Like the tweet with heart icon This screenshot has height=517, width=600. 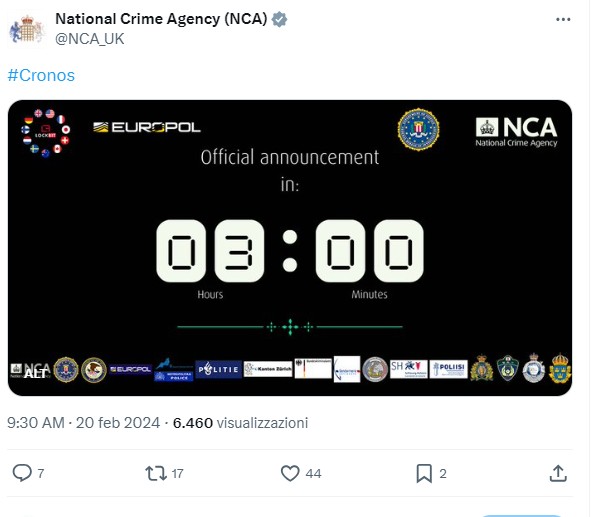[x=290, y=472]
